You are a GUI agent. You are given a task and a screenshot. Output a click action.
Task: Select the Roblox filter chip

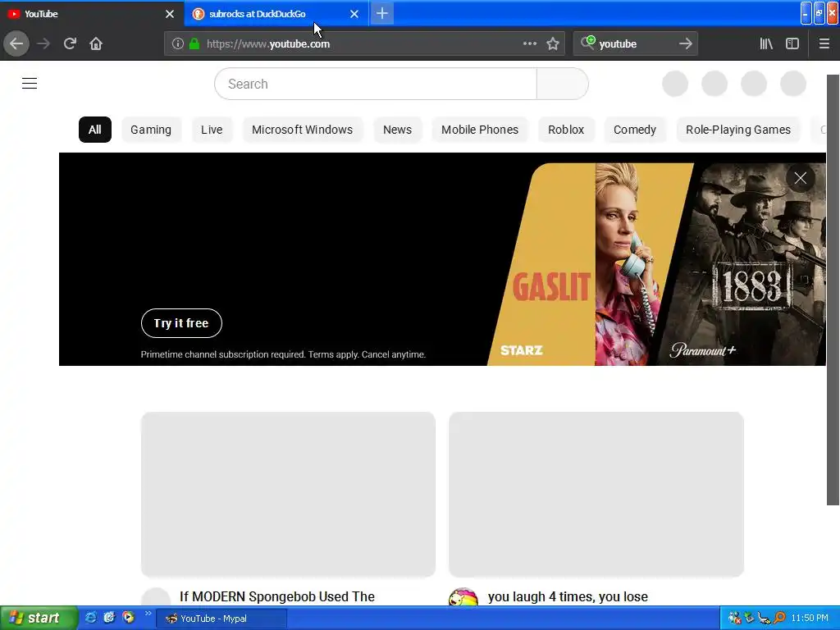[566, 130]
